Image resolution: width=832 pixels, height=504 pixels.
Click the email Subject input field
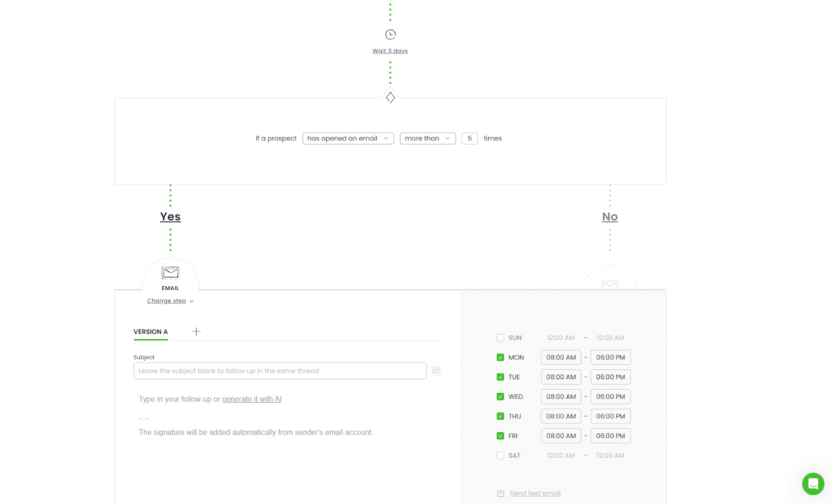pyautogui.click(x=280, y=371)
